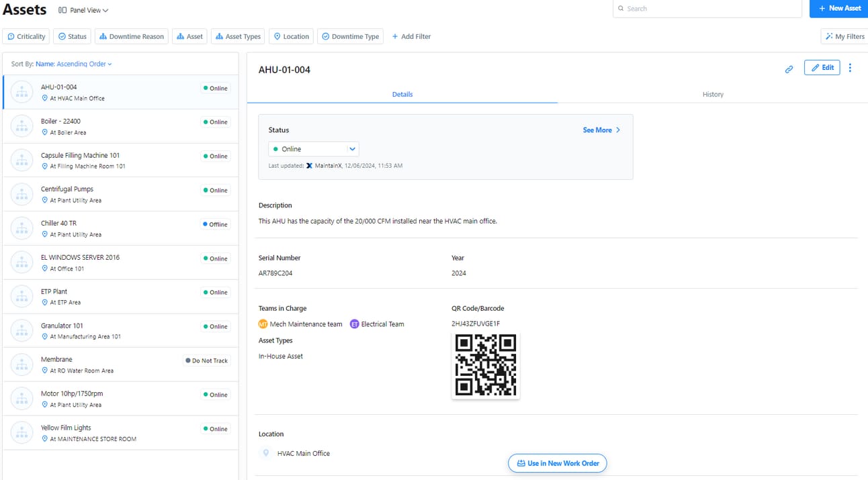Click the Motor 10hp/1750rpm asset avatar icon

point(21,399)
